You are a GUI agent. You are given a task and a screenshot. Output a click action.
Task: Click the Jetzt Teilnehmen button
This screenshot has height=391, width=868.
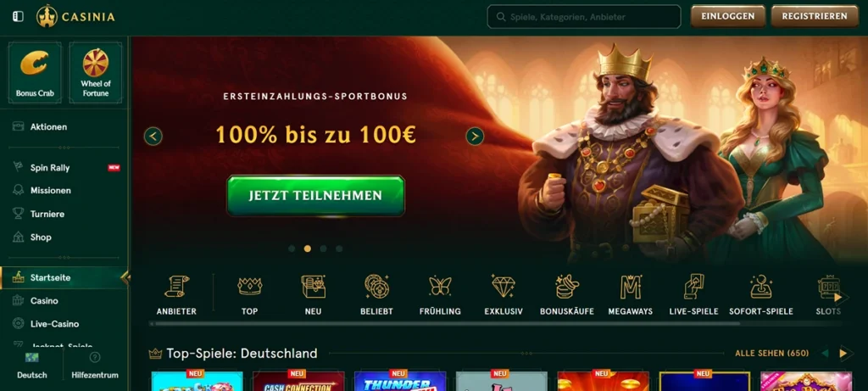click(315, 195)
